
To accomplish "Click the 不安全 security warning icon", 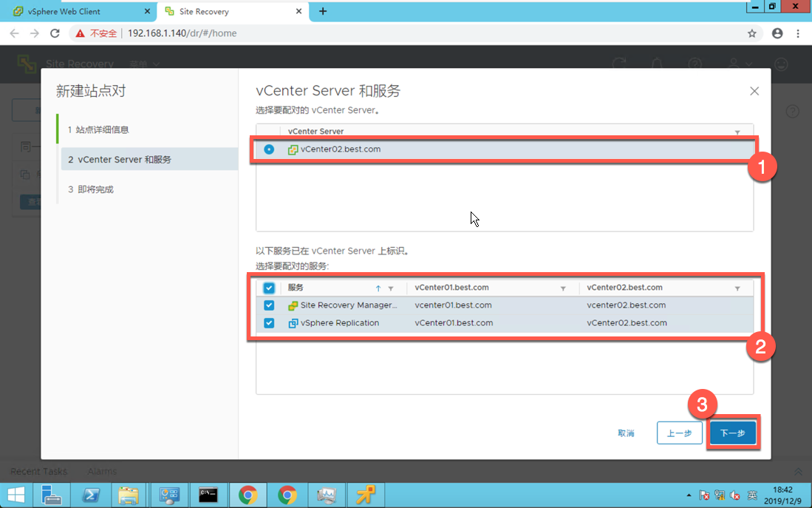I will (80, 33).
